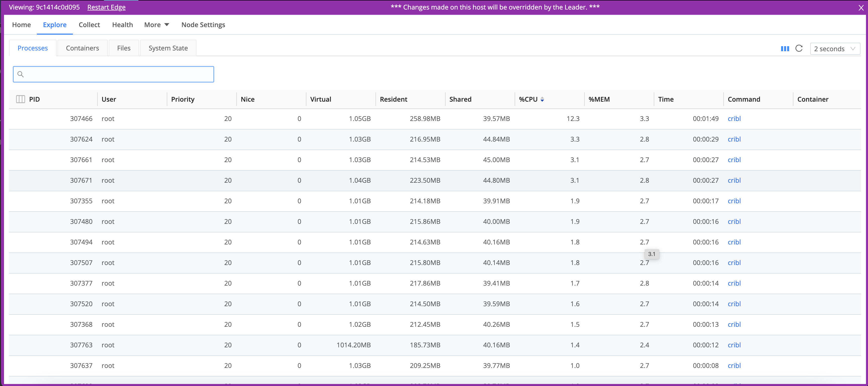Click inside the process search field

(113, 74)
